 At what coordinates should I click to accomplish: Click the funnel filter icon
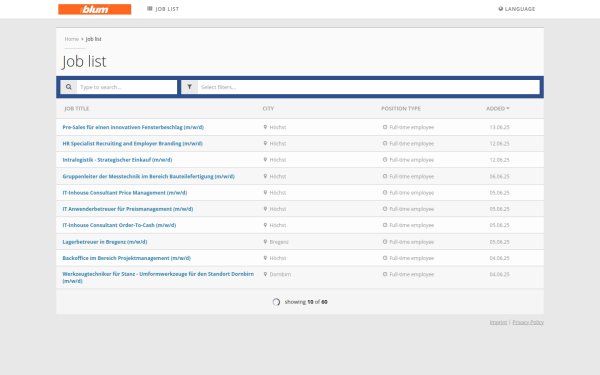(x=189, y=87)
